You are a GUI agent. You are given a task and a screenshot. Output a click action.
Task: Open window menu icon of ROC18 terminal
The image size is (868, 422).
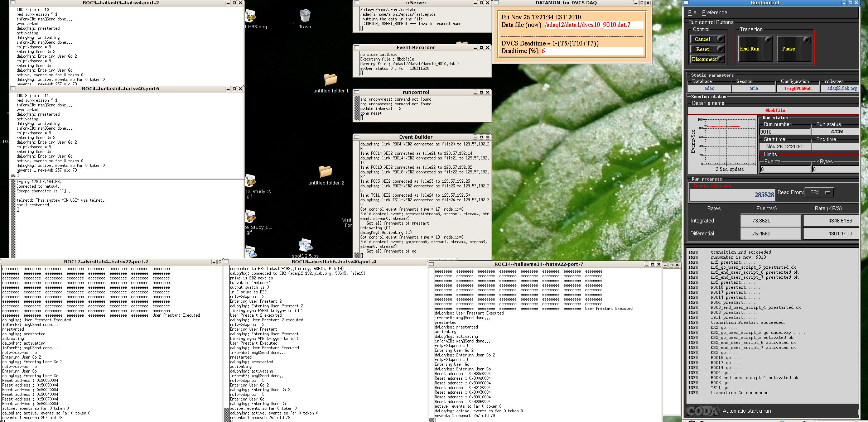226,262
